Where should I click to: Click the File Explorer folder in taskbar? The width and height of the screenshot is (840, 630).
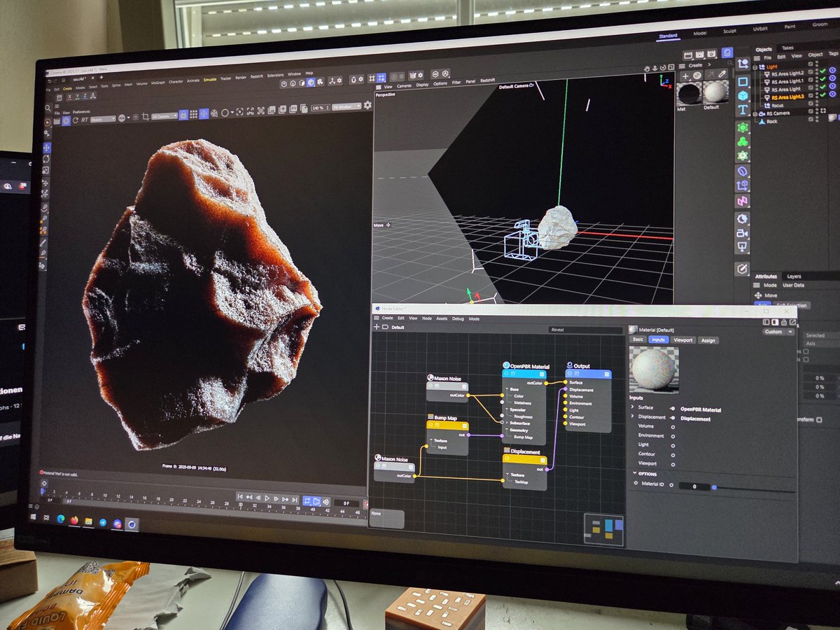[88, 521]
